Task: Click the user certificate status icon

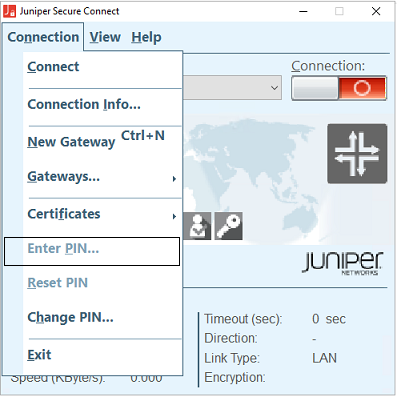Action: tap(197, 226)
